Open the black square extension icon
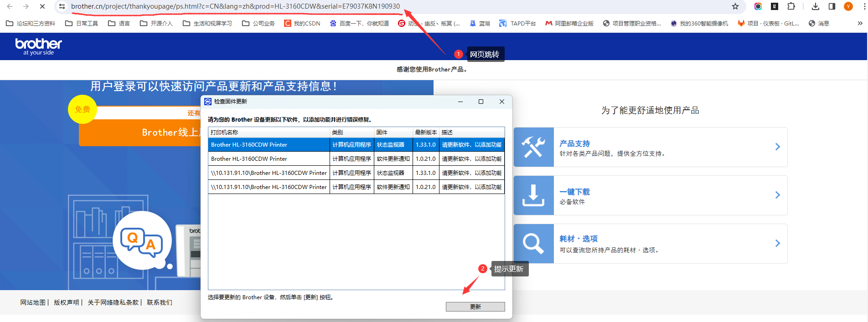The image size is (868, 322). pos(775,6)
